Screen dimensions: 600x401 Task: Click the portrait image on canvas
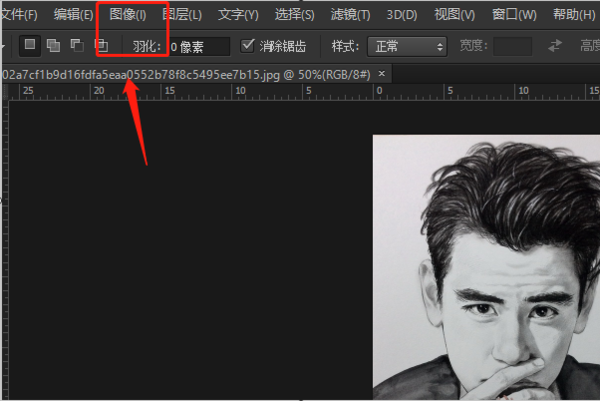pyautogui.click(x=486, y=267)
